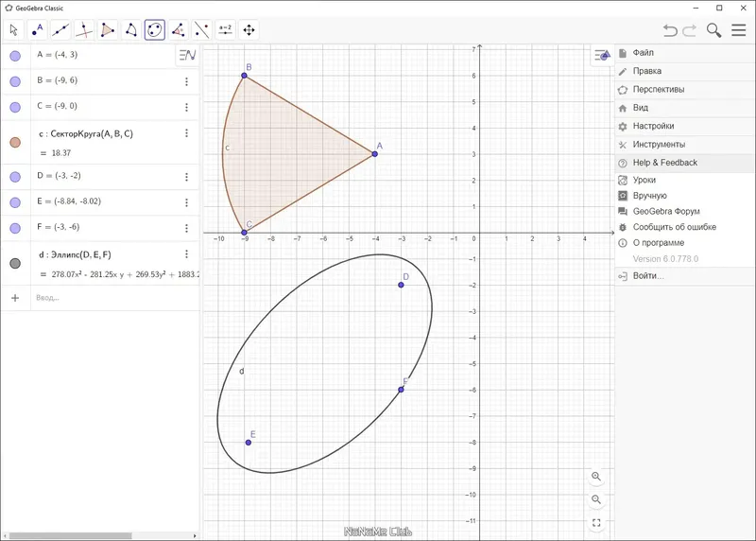Select the Point tool
Image resolution: width=756 pixels, height=541 pixels.
[37, 30]
